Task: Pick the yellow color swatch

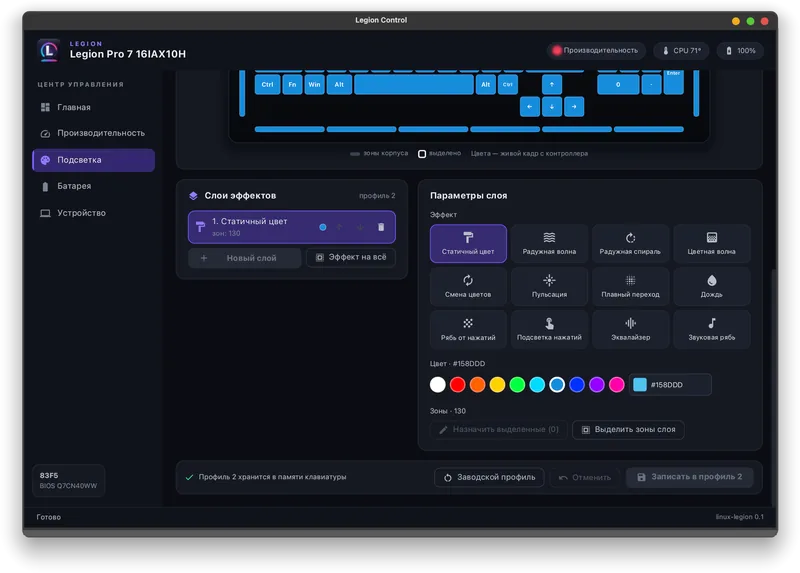Action: (497, 385)
